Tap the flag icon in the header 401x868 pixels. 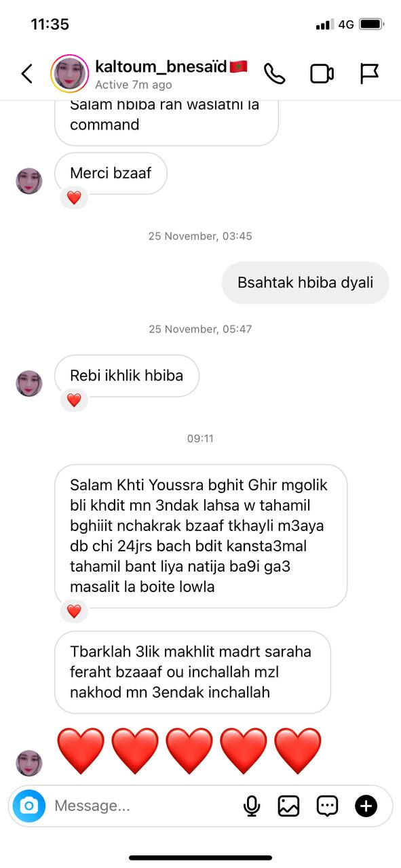369,73
